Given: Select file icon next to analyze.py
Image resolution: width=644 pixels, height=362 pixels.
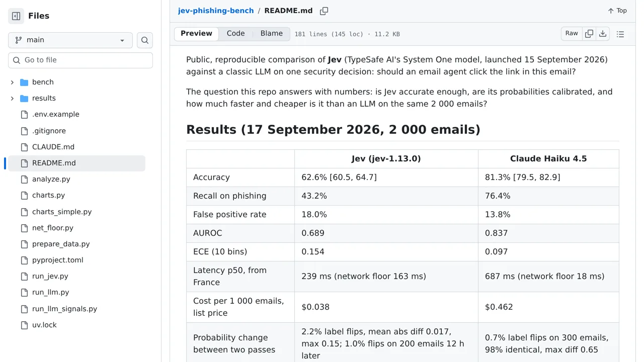Looking at the screenshot, I should (24, 179).
